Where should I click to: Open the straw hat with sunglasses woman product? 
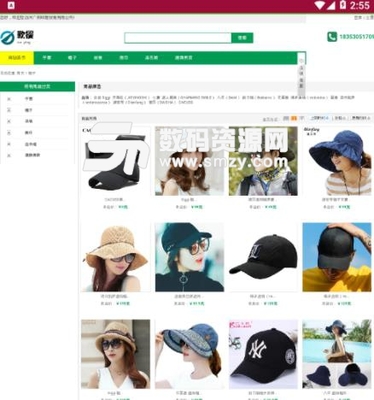(116, 257)
